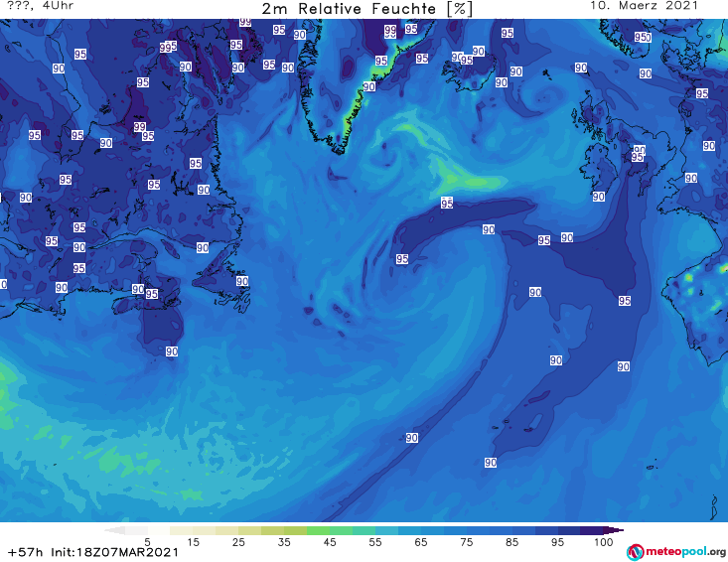This screenshot has width=728, height=562.
Task: Click the colorbar tick label '45'
Action: 330,542
